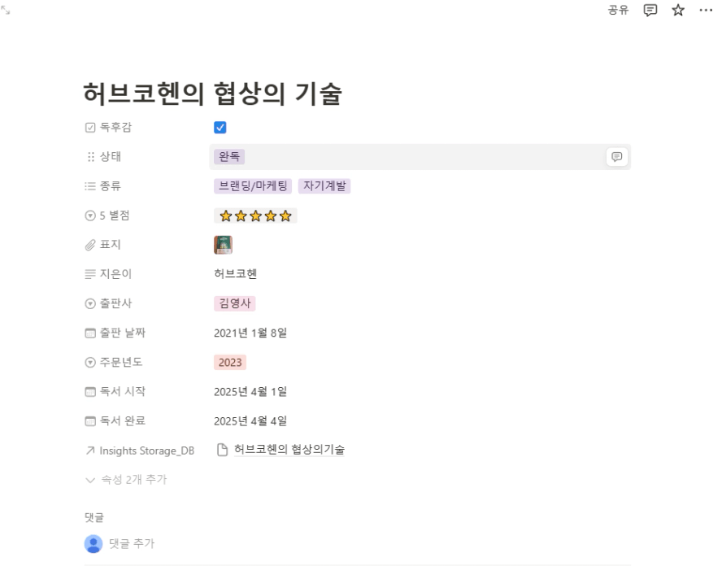713x588 pixels.
Task: Open the 2023 주문년도 select value
Action: [230, 363]
